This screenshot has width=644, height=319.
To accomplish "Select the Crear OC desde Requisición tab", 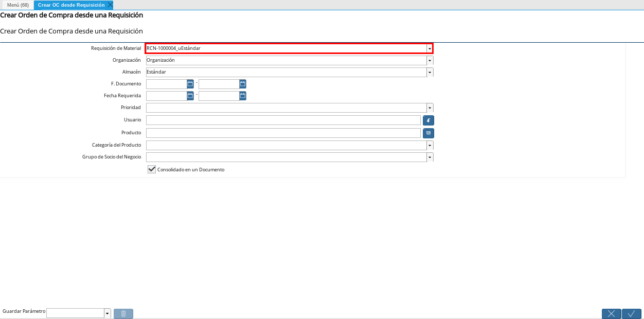I will [x=71, y=5].
